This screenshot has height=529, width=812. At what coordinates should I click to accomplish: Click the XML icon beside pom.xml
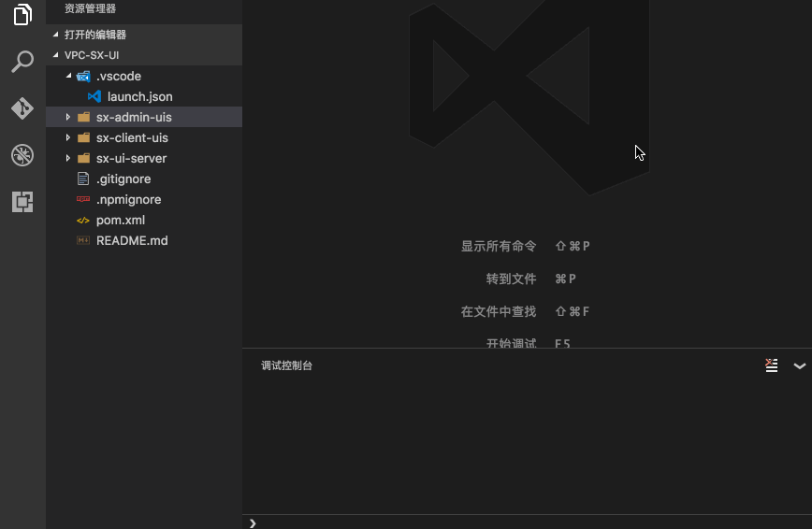pyautogui.click(x=83, y=220)
